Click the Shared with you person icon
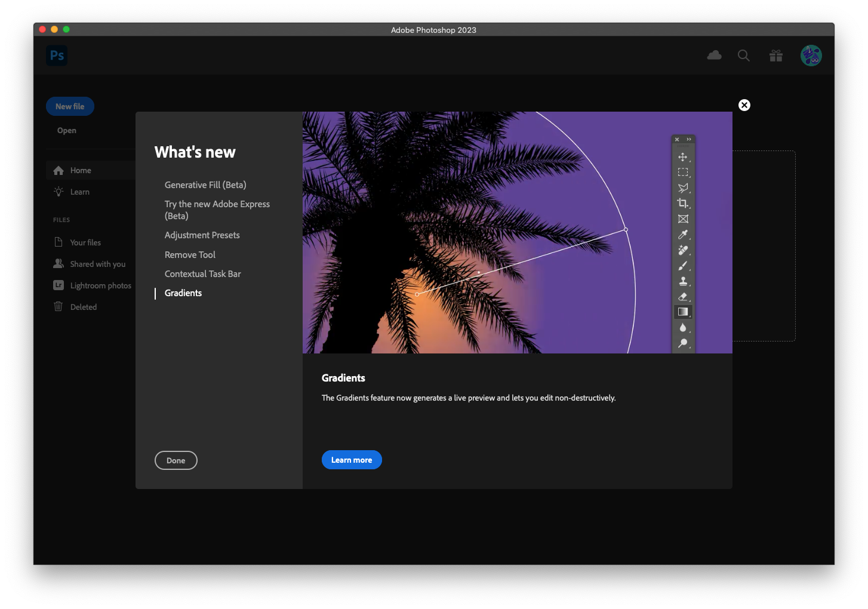 (x=59, y=263)
